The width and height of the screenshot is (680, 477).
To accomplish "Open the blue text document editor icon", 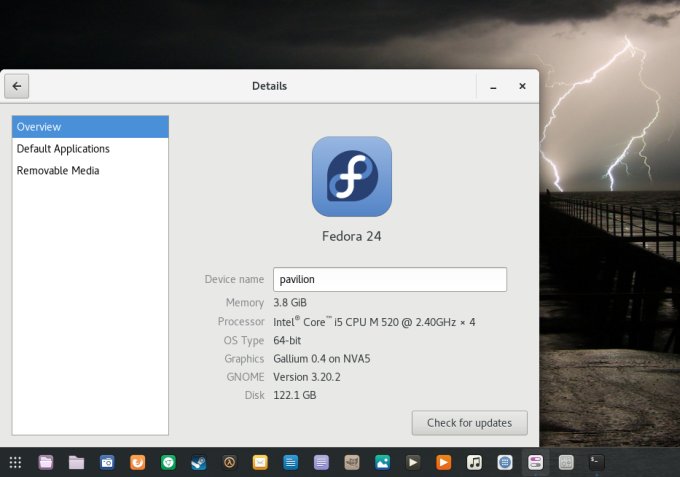I will click(x=291, y=462).
